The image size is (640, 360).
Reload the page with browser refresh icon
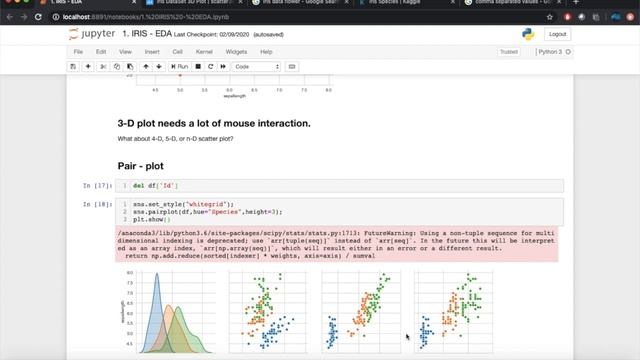pos(38,17)
